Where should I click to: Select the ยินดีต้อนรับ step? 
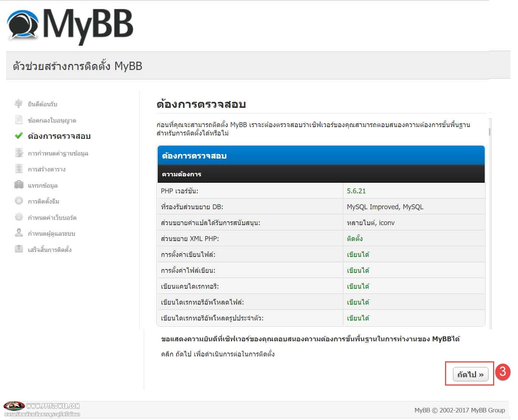[x=43, y=104]
